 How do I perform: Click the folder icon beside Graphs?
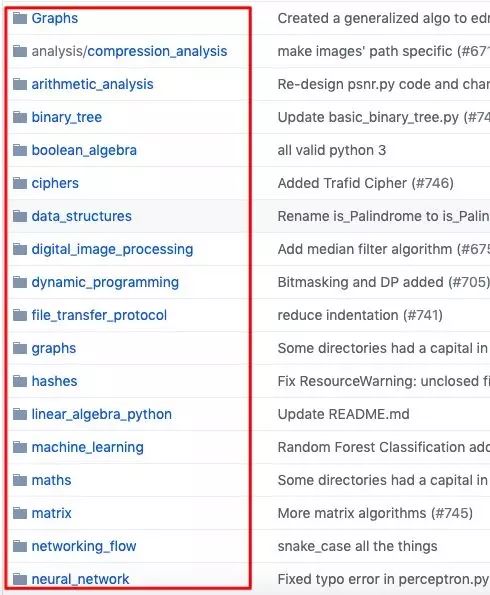click(20, 18)
